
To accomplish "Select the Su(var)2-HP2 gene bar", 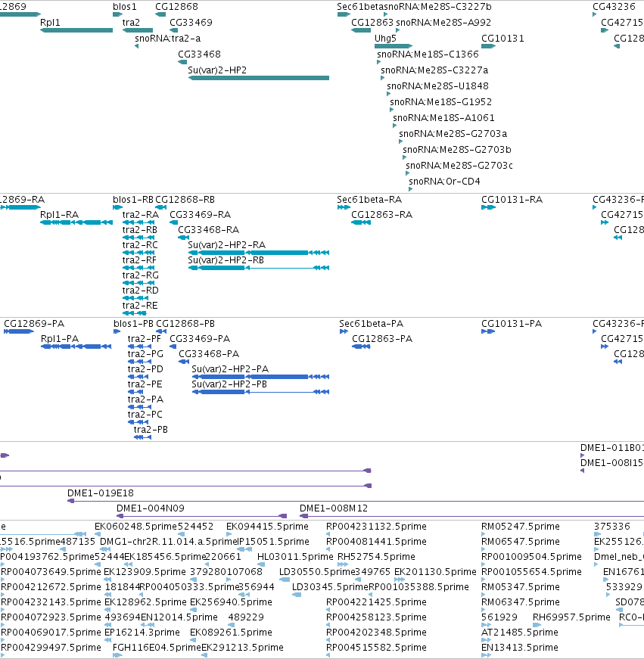I will [259, 78].
